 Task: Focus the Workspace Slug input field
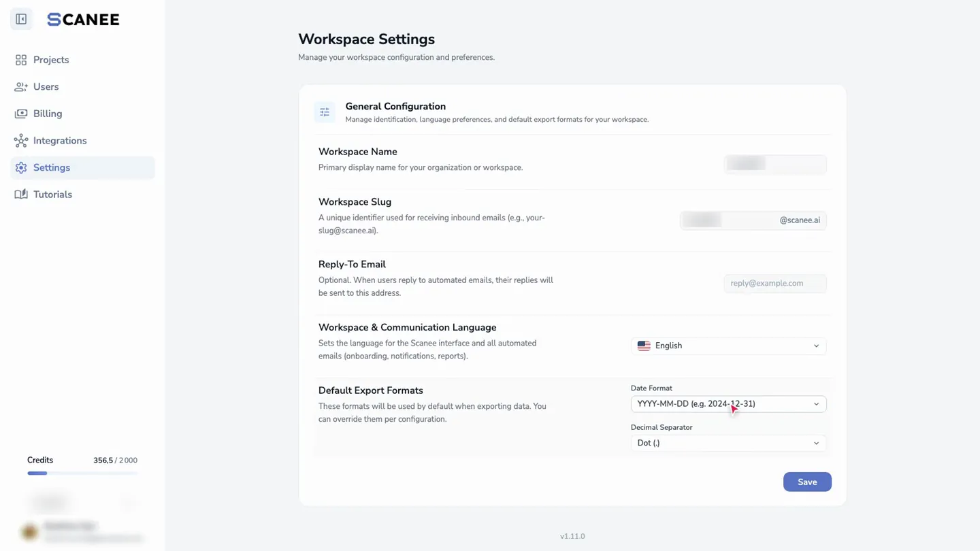click(753, 220)
